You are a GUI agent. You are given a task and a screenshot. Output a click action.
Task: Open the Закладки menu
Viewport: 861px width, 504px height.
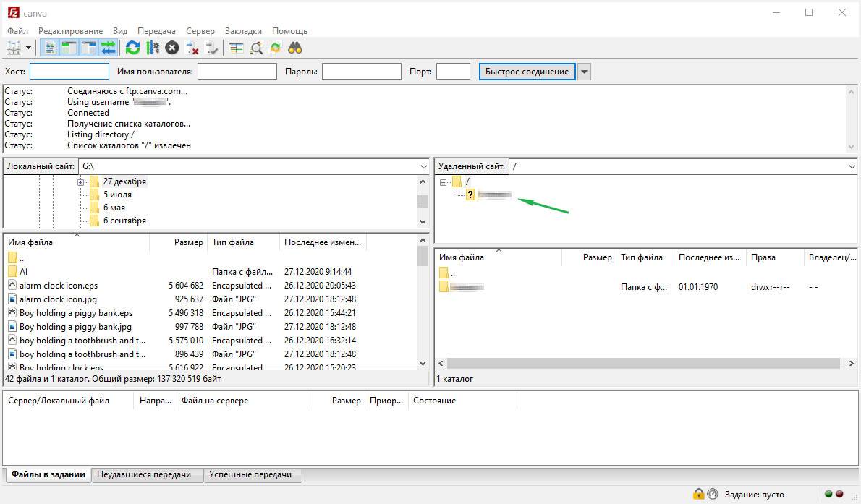point(243,31)
